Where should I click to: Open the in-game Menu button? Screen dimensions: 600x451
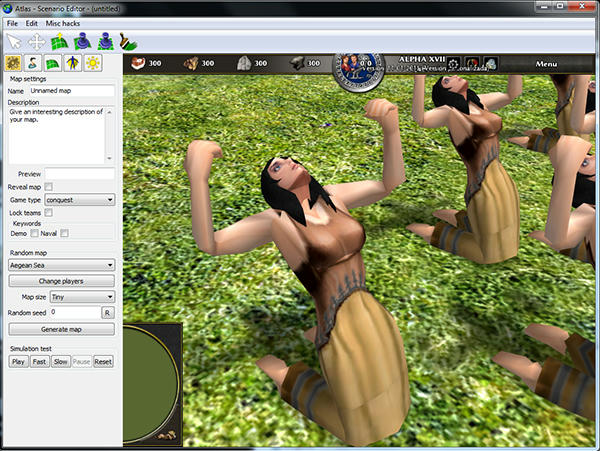[546, 64]
